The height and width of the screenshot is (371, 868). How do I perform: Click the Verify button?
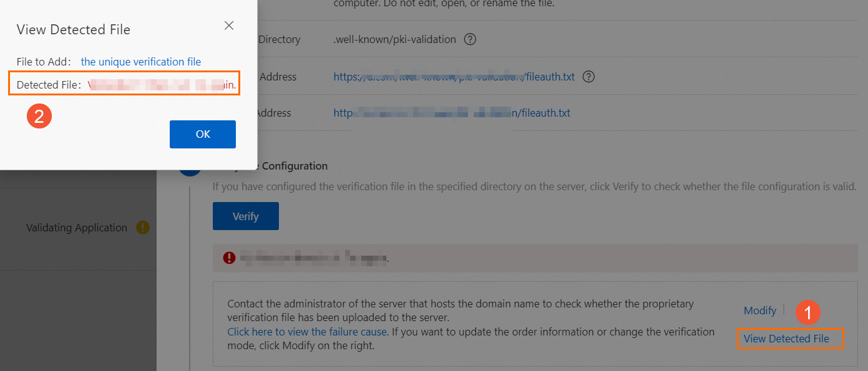click(x=245, y=216)
